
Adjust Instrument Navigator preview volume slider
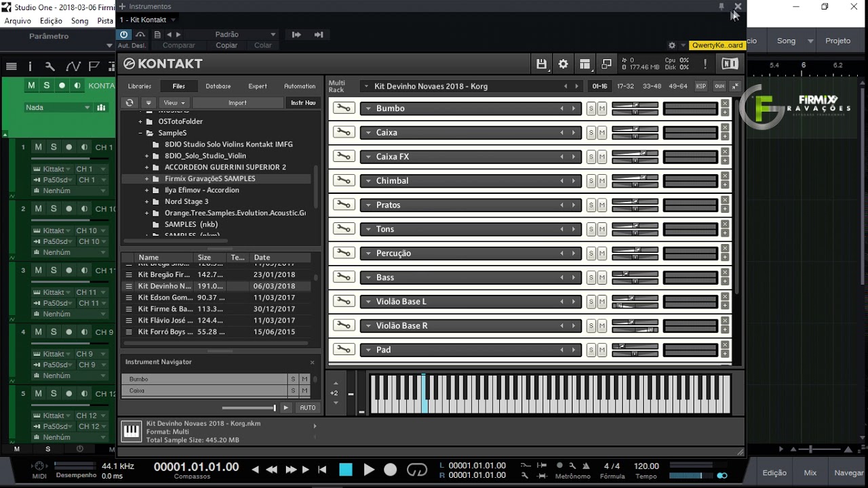pos(249,407)
